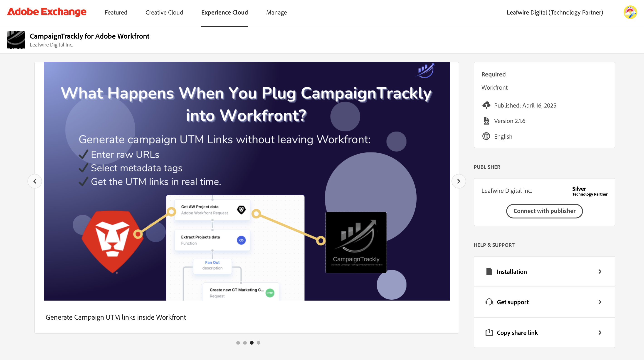
Task: Open the Featured tab
Action: (116, 12)
